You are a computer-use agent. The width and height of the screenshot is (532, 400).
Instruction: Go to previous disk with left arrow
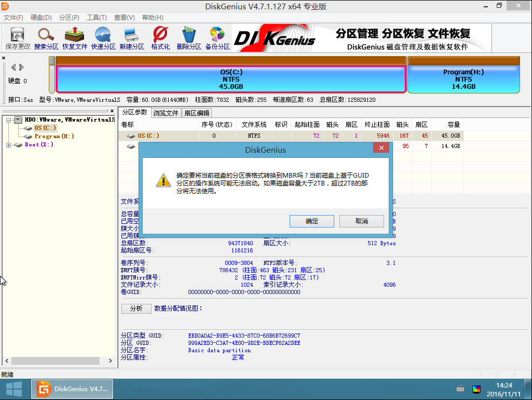[13, 67]
